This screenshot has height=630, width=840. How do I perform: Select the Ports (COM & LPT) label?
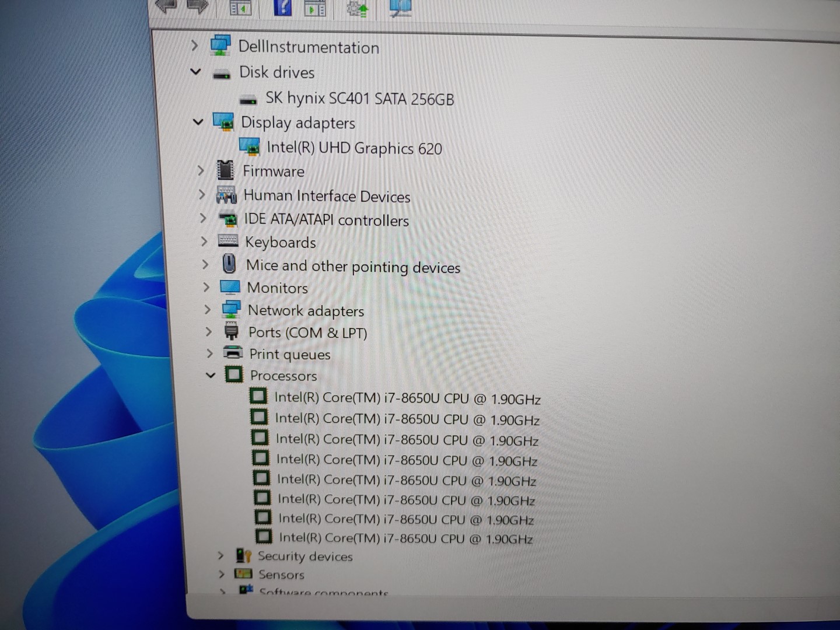pyautogui.click(x=308, y=332)
